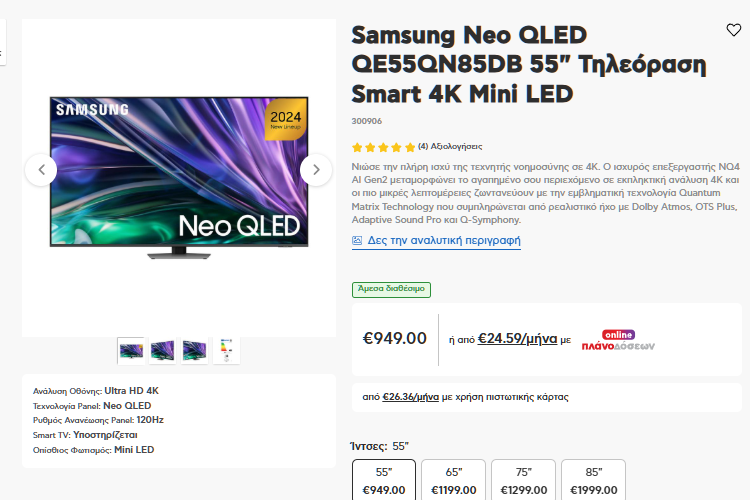Click the online πλάνο δόσεων logo
The image size is (750, 500).
618,340
